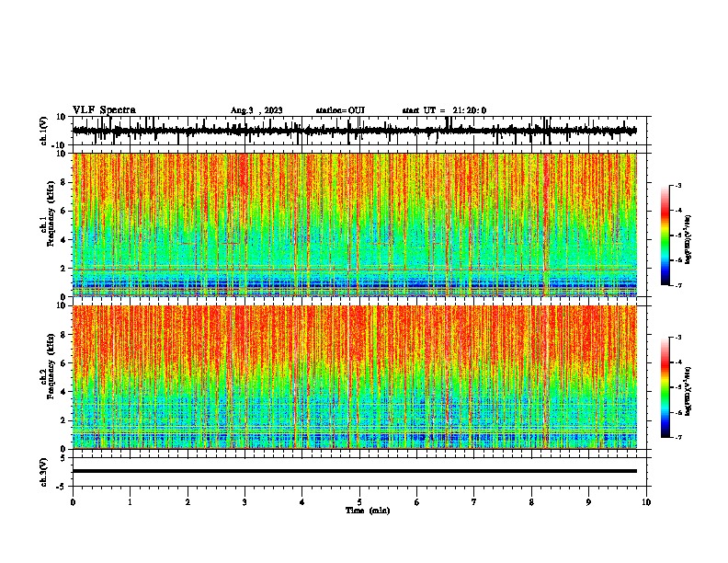Click the "-7" label on ch.1 color bar
The height and width of the screenshot is (563, 728).
pyautogui.click(x=677, y=286)
